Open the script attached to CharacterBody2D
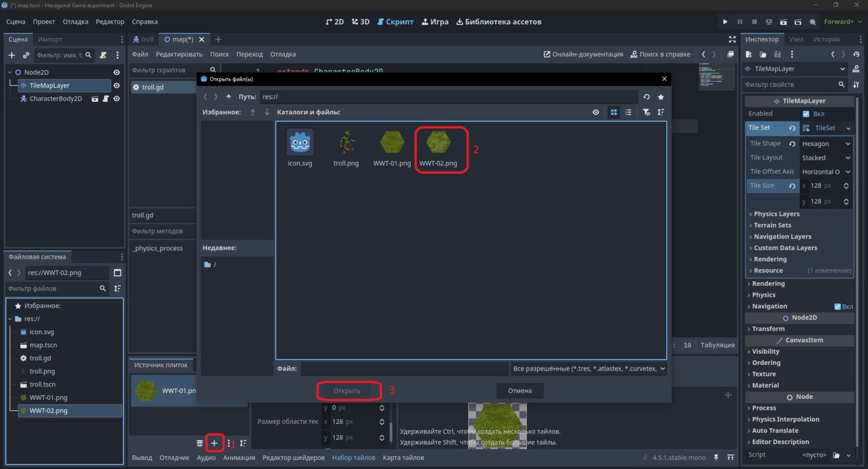This screenshot has height=469, width=868. [x=106, y=98]
